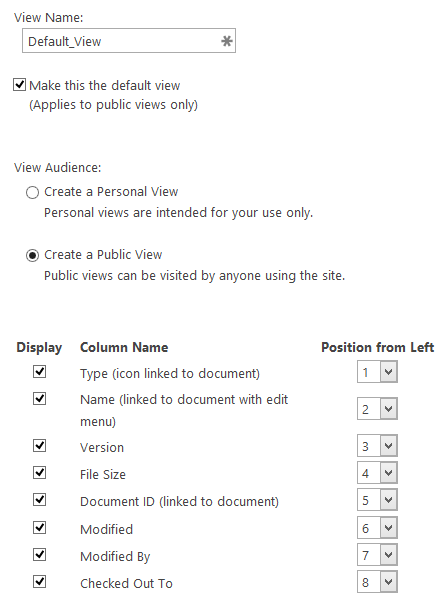Open position dropdown for Checked Out To
The height and width of the screenshot is (594, 439).
[x=377, y=582]
